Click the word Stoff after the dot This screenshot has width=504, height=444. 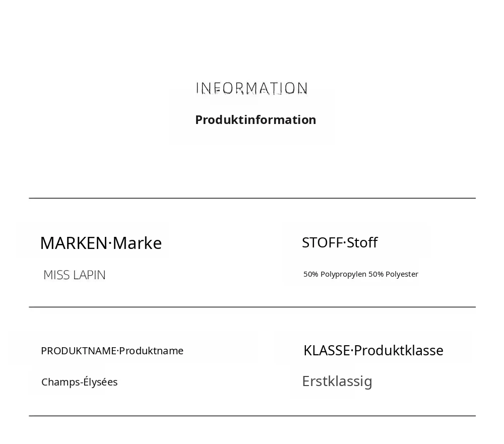coord(362,243)
